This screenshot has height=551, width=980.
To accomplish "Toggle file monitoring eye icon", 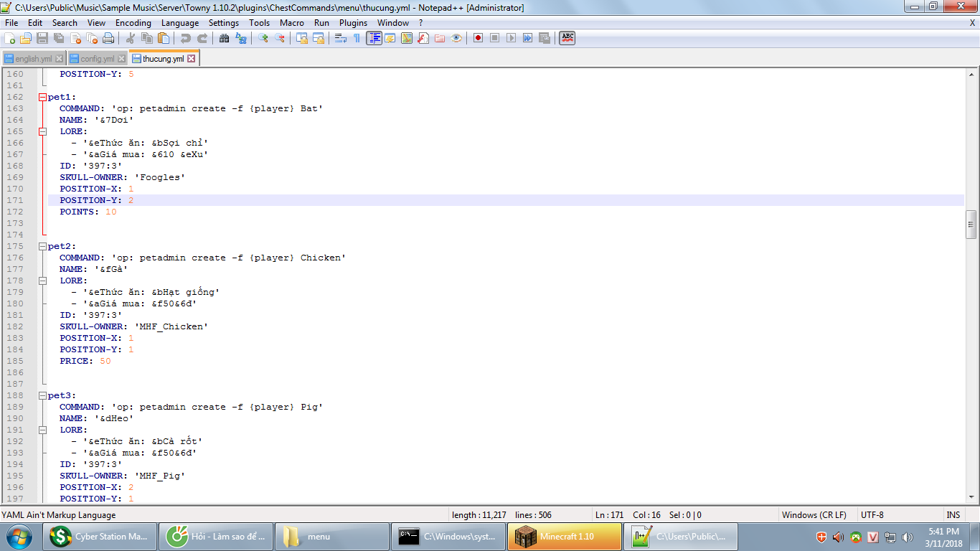I will (x=456, y=38).
